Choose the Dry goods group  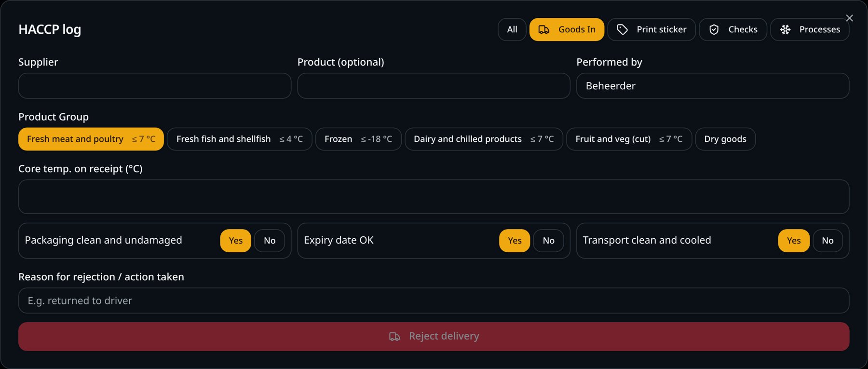pos(725,139)
